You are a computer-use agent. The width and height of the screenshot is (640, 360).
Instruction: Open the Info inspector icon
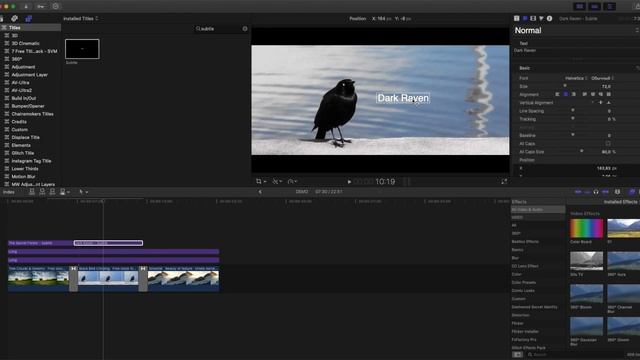coord(549,18)
